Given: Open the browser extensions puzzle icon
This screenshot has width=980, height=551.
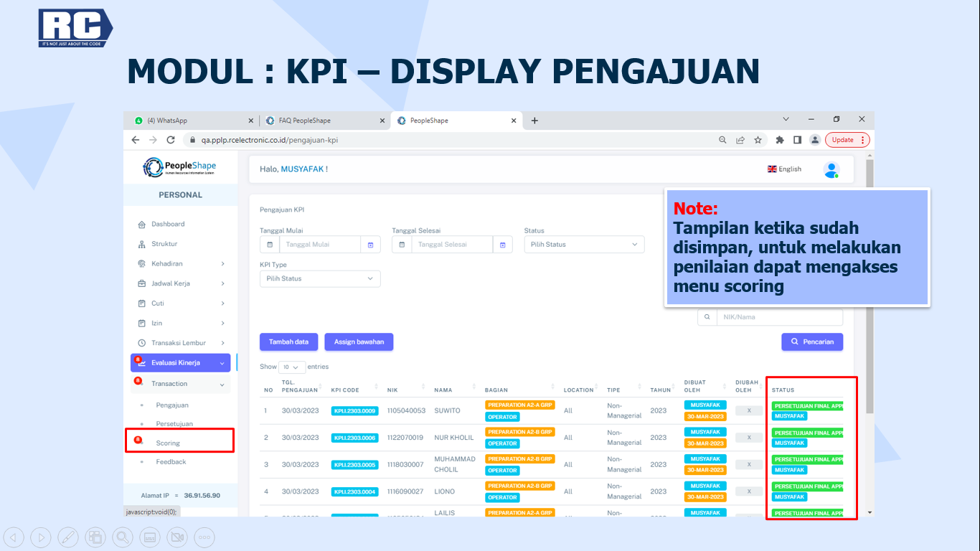Looking at the screenshot, I should pyautogui.click(x=779, y=140).
